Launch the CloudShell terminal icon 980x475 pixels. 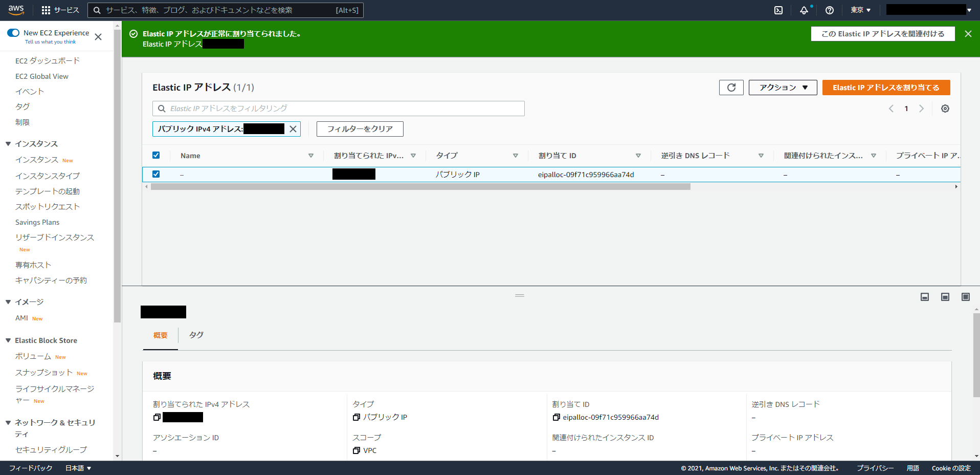click(x=778, y=10)
